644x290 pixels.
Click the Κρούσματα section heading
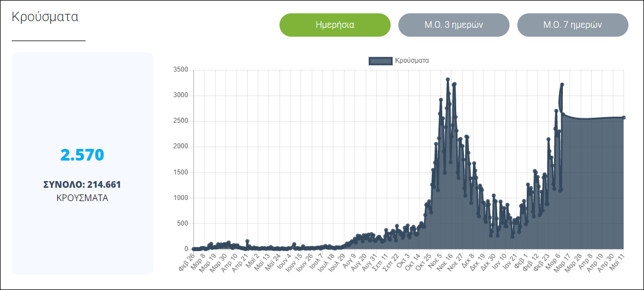(45, 17)
